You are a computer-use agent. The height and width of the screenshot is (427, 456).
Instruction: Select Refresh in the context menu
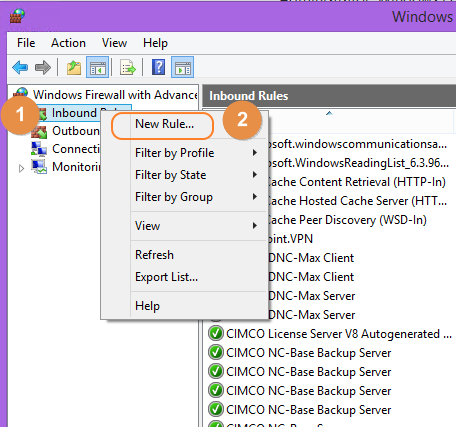click(x=154, y=255)
